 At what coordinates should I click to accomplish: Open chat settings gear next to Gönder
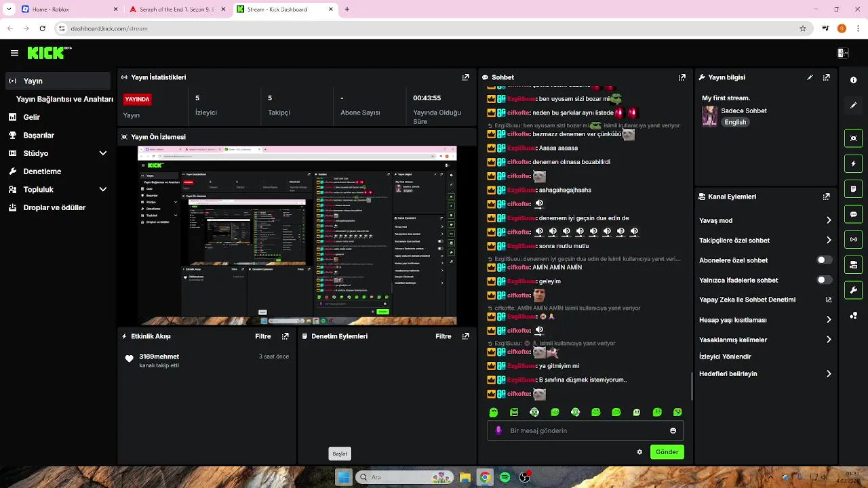(639, 452)
